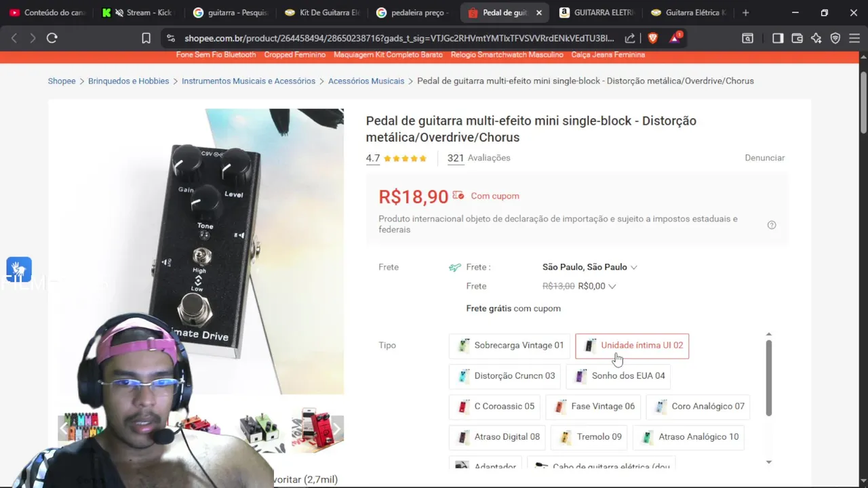Open the Brave Shields lion icon
Screen dimensions: 868x488
[652, 39]
